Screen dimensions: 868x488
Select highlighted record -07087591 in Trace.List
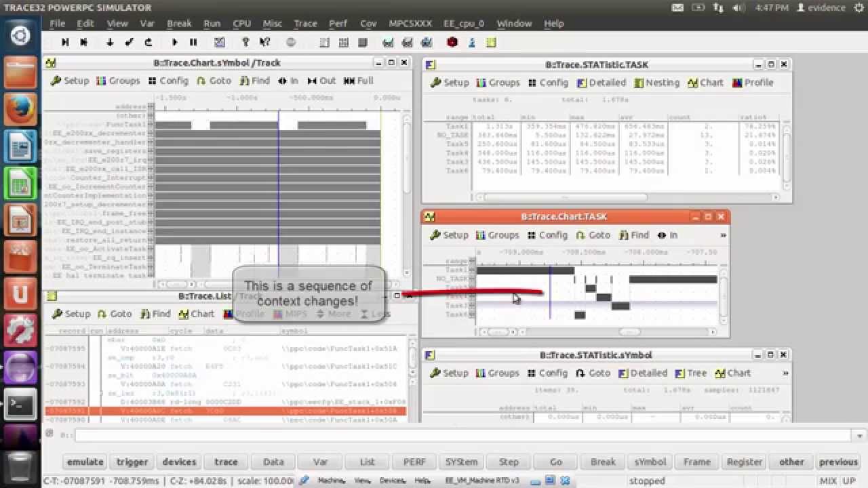coord(226,411)
